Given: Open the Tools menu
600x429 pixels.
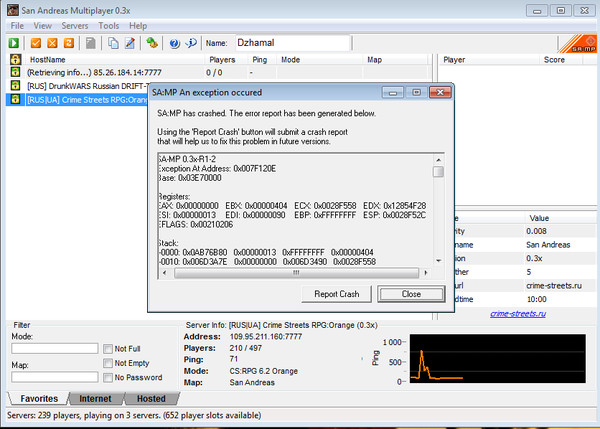Looking at the screenshot, I should (x=109, y=26).
